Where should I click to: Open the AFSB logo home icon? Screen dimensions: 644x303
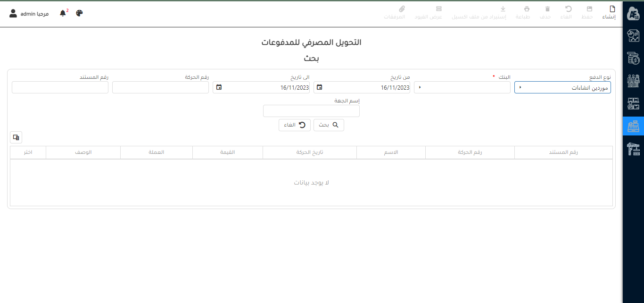633,14
